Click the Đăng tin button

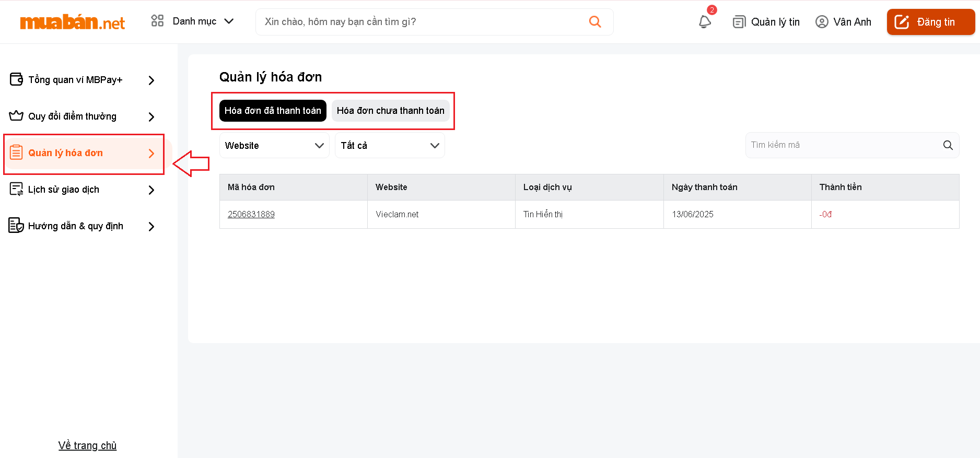point(931,22)
